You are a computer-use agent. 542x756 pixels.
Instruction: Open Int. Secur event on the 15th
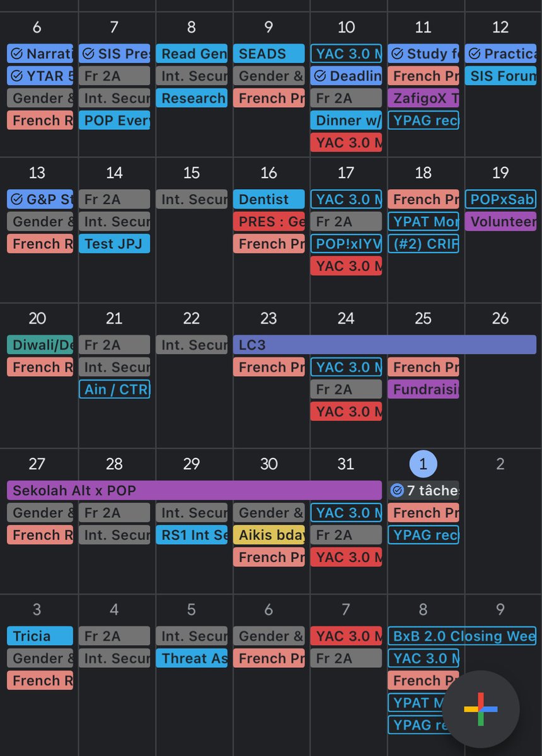[x=192, y=199]
